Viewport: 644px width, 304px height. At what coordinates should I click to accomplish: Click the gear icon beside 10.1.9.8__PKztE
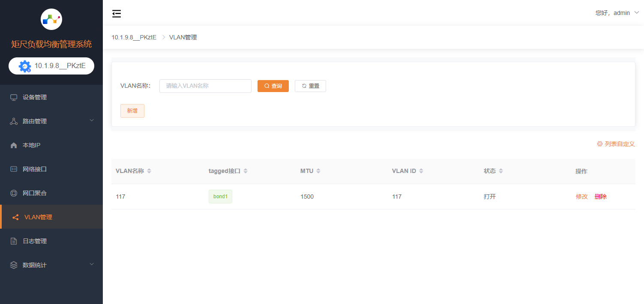(x=25, y=66)
